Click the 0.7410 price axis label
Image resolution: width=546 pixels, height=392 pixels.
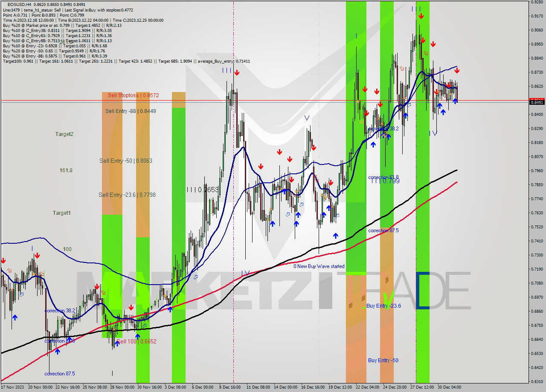(537, 241)
